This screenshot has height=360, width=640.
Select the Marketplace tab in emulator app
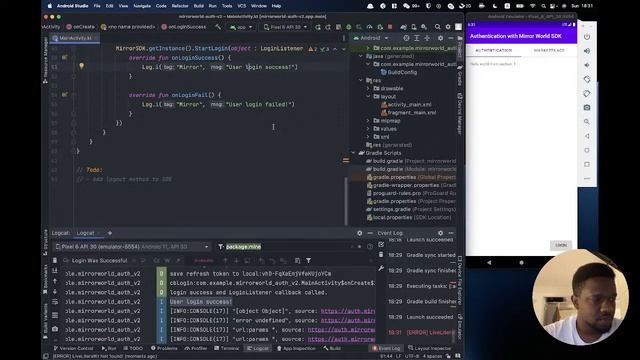click(549, 50)
